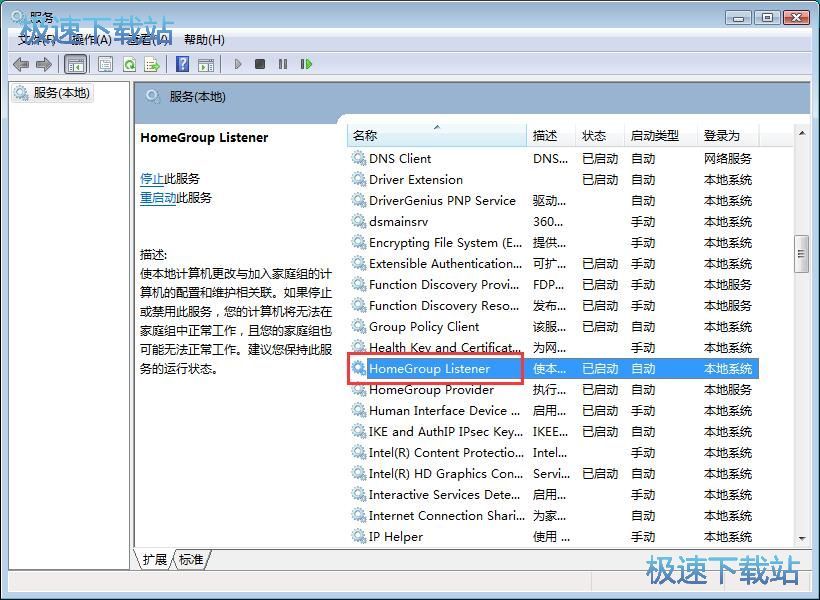Select Internet Connection Shari... service
This screenshot has width=820, height=600.
(x=553, y=516)
